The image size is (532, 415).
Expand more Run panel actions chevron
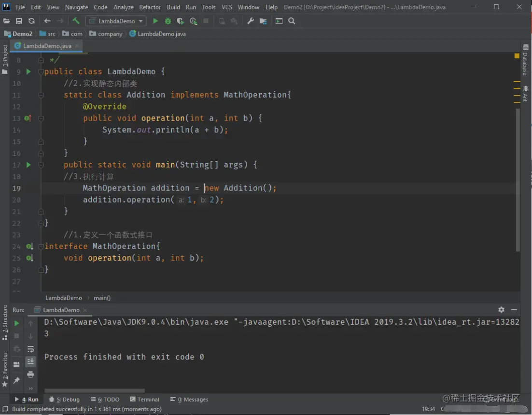30,388
